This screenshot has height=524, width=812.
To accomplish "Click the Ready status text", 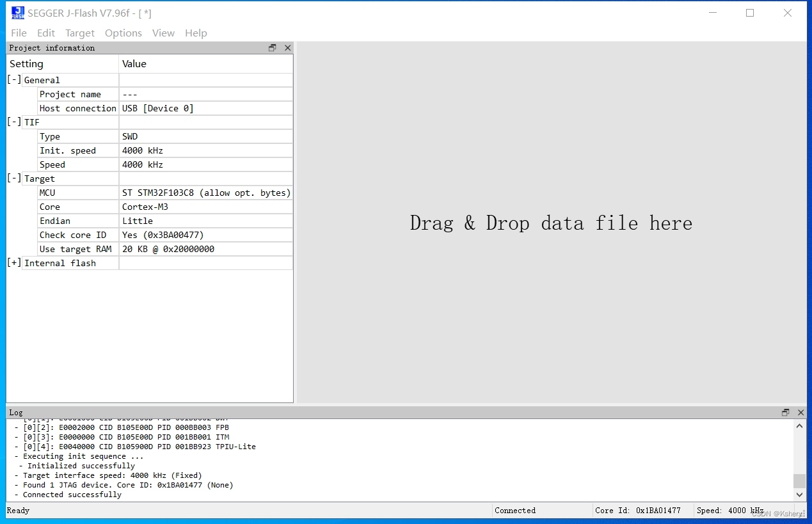I will 18,511.
